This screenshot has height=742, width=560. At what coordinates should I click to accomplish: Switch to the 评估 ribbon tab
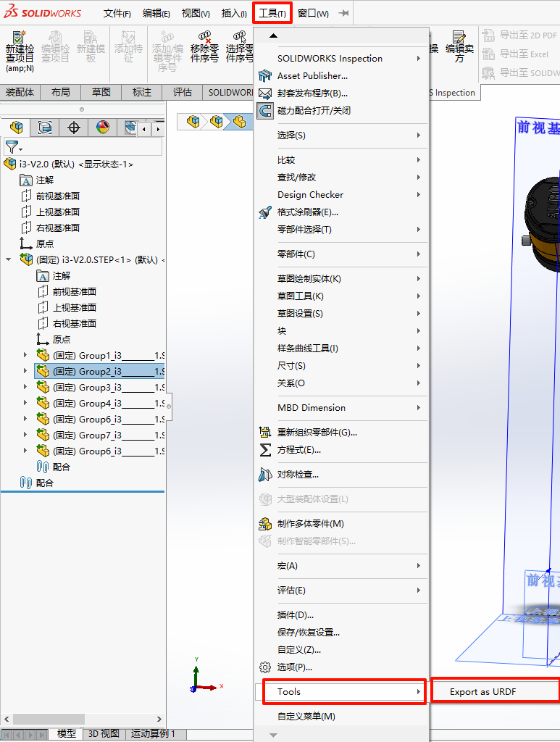point(182,92)
